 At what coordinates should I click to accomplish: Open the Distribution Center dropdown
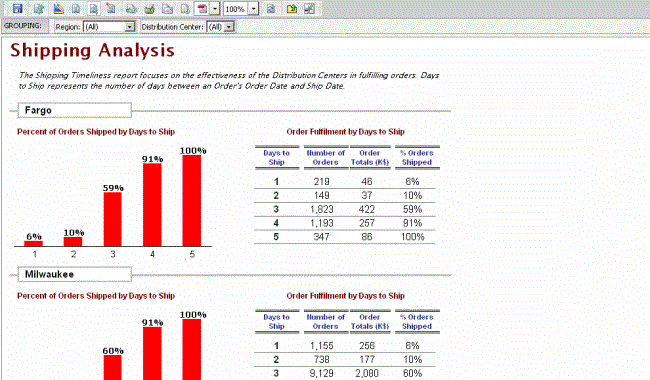[229, 27]
